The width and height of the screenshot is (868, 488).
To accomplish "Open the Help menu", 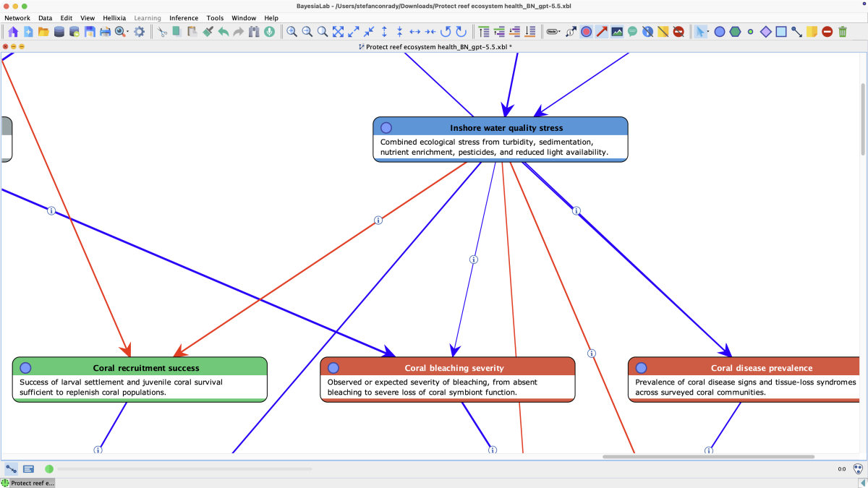I will coord(271,18).
